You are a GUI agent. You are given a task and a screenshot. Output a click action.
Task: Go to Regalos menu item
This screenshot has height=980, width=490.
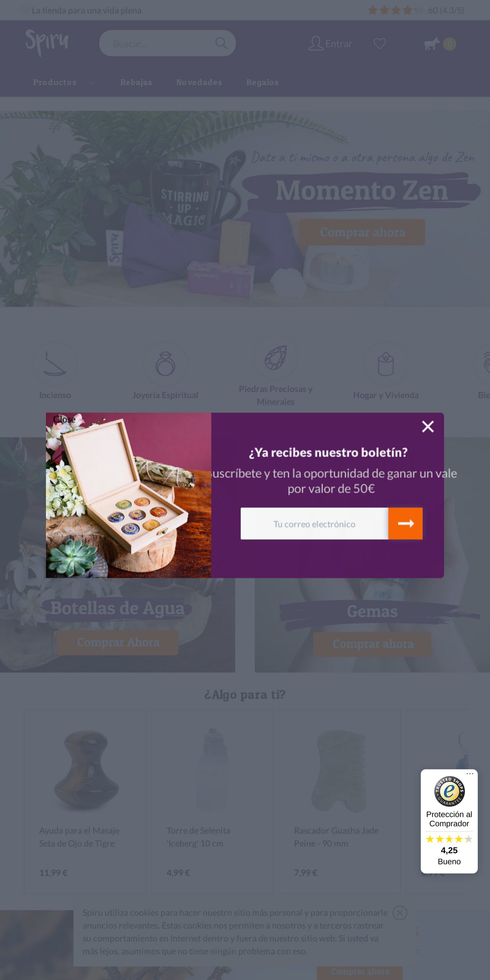click(x=262, y=82)
